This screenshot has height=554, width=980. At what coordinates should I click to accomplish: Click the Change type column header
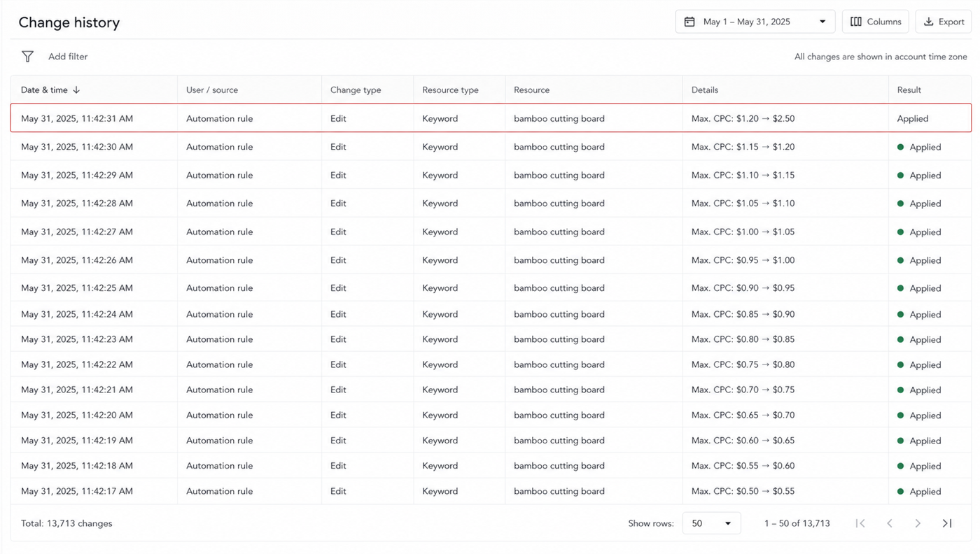click(x=356, y=90)
